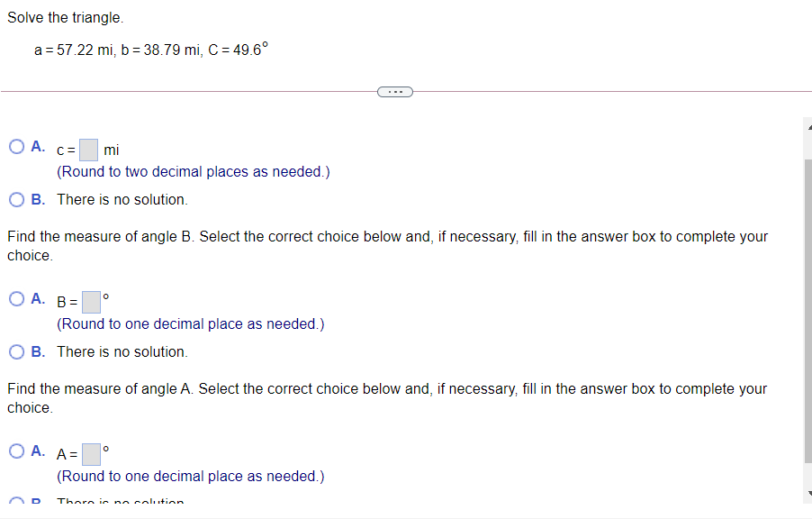
Task: Select choice A for angle B question
Action: 15,297
